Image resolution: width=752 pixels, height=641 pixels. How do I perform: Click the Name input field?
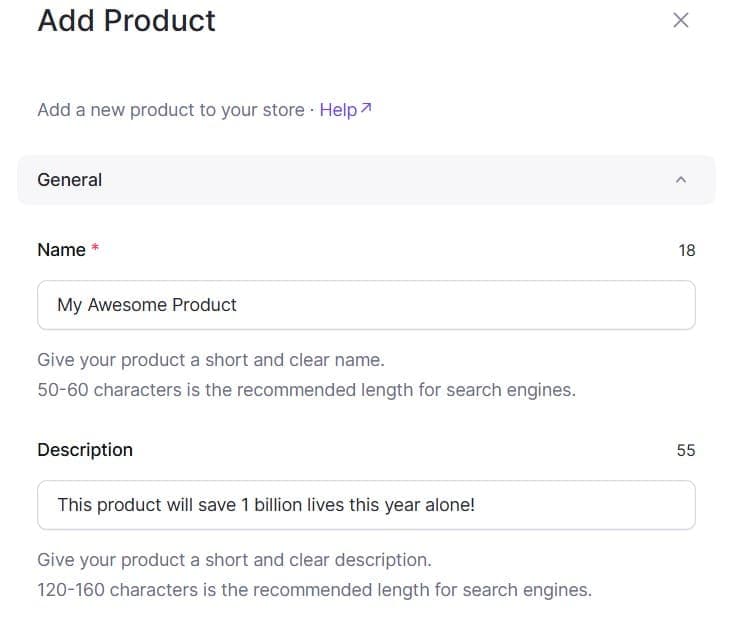point(366,305)
